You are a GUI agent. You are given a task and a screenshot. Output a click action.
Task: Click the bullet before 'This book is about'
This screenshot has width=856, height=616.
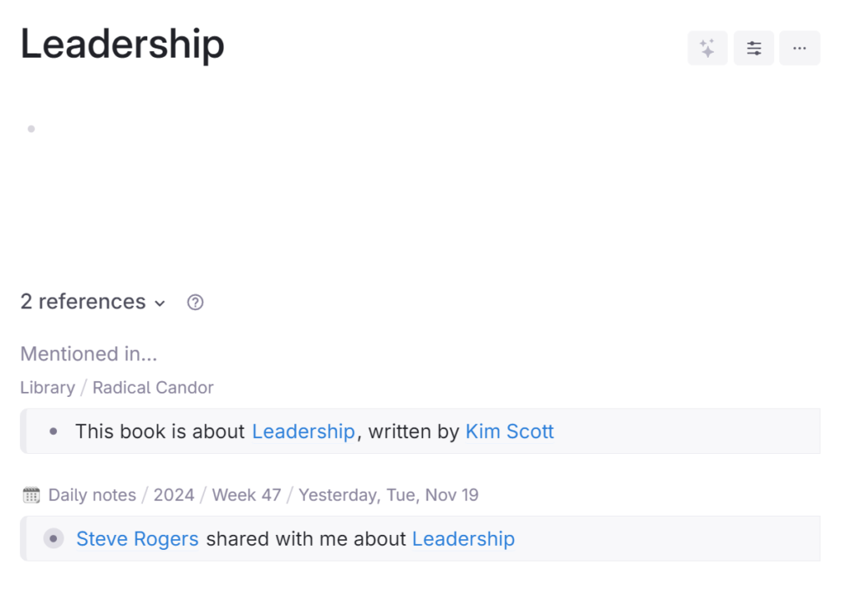pyautogui.click(x=53, y=431)
